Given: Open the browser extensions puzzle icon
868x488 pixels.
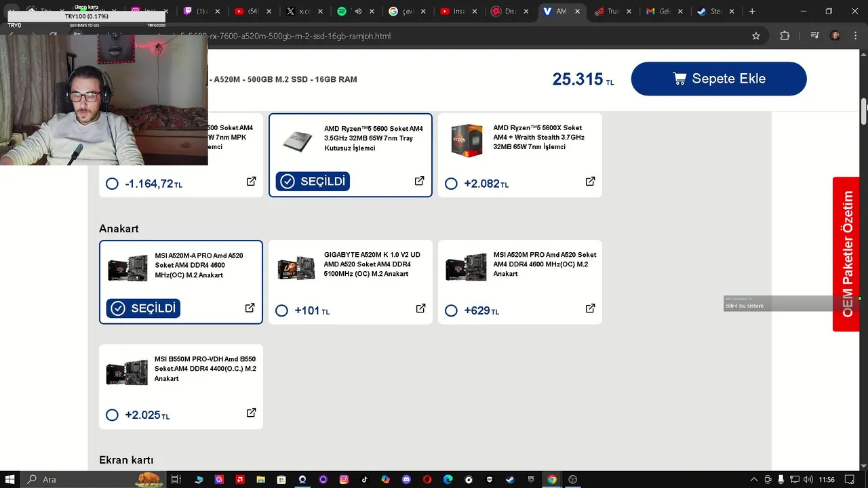Looking at the screenshot, I should tap(785, 36).
